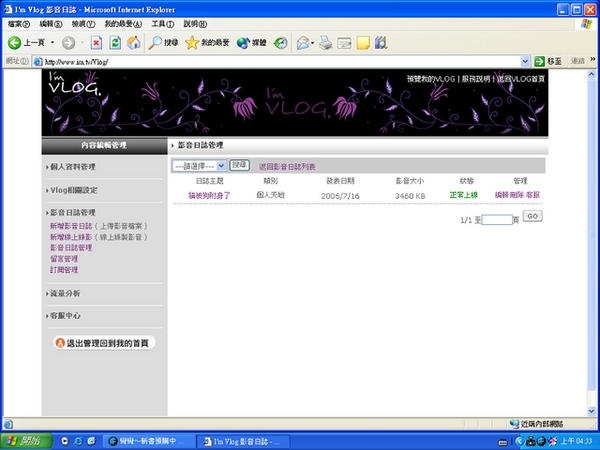Open the Internet Explorer quick launch icon
The height and width of the screenshot is (450, 600).
[78, 441]
